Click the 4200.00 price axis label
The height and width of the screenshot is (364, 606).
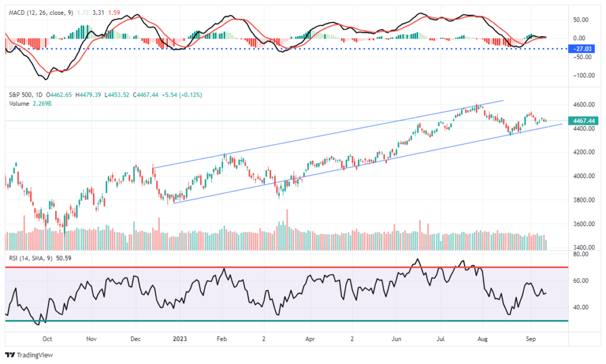pyautogui.click(x=584, y=152)
